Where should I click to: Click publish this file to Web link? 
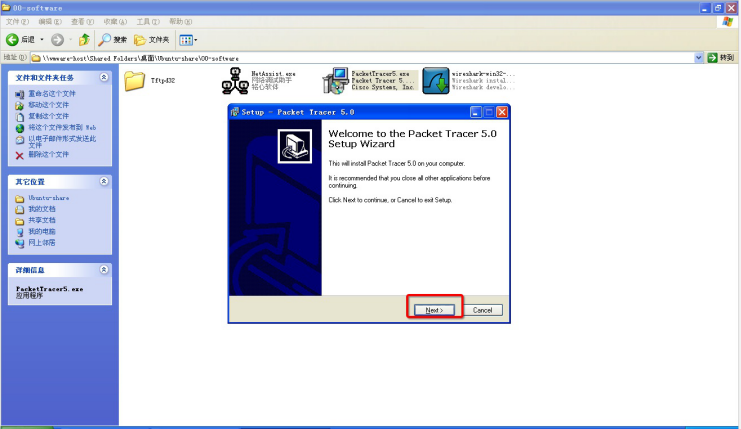(62, 128)
